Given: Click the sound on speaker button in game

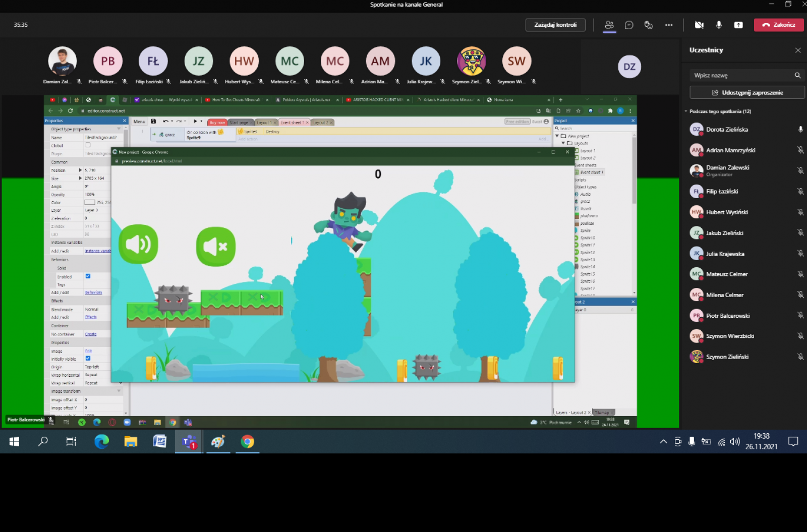Looking at the screenshot, I should pos(138,245).
